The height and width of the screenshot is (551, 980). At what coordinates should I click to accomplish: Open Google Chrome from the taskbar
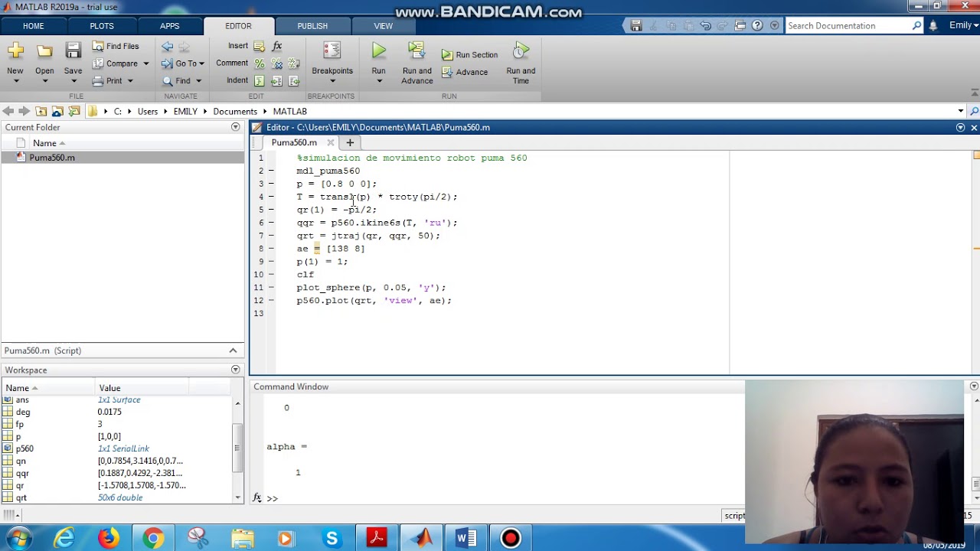pos(153,539)
